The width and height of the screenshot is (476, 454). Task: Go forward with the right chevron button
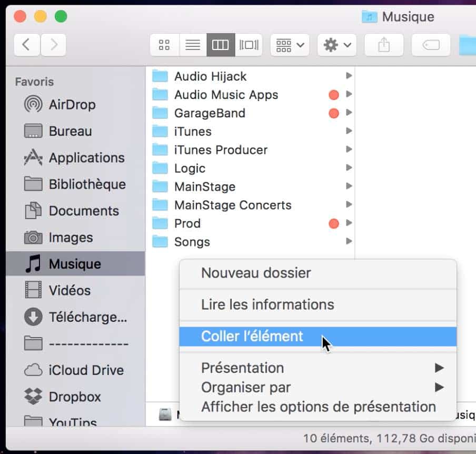coord(53,45)
